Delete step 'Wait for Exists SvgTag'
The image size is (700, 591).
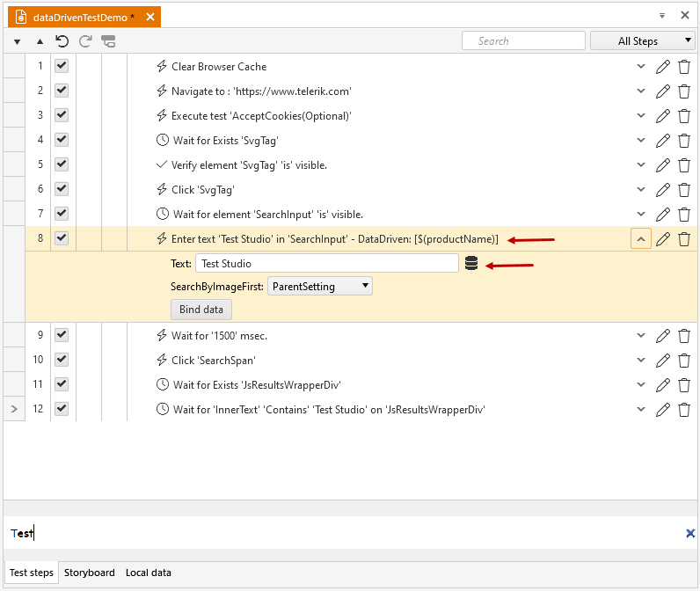pos(684,141)
